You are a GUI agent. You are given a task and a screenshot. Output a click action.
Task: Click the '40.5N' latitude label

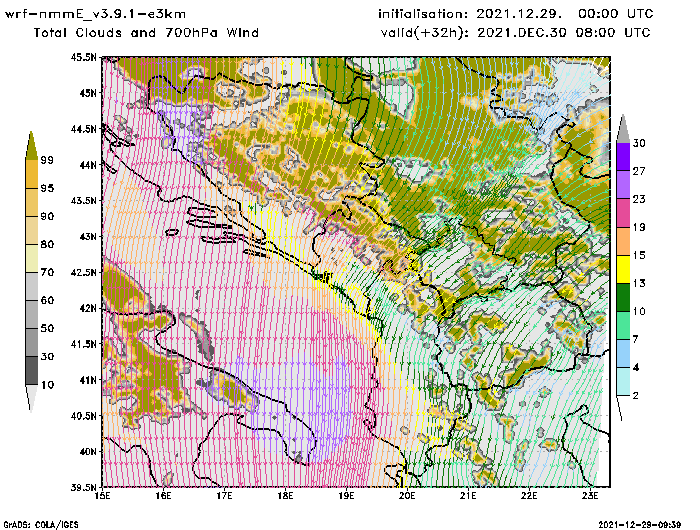[x=83, y=416]
